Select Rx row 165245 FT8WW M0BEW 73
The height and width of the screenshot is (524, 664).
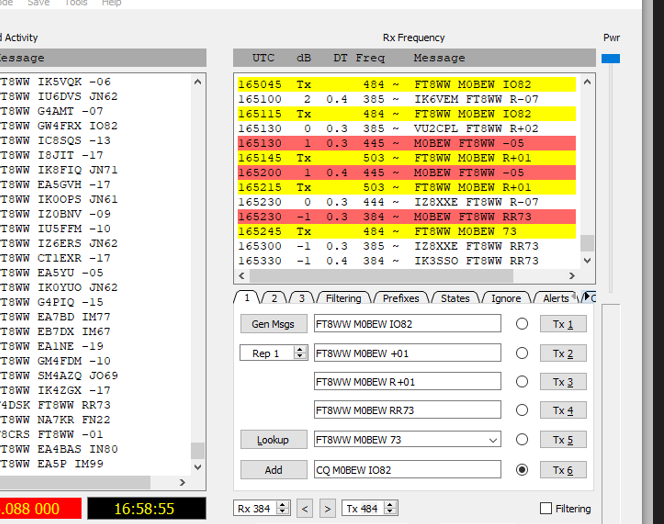coord(407,231)
